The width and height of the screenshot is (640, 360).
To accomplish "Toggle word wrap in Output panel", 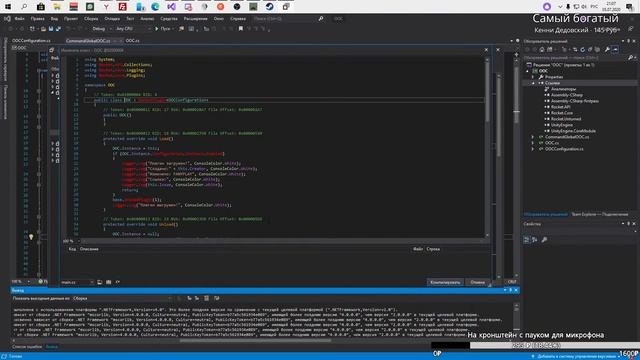I will [217, 298].
